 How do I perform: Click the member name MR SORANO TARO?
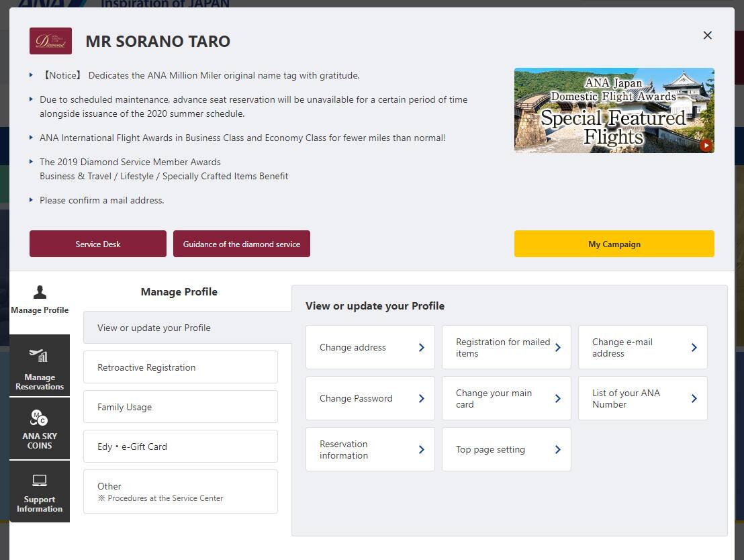[158, 41]
